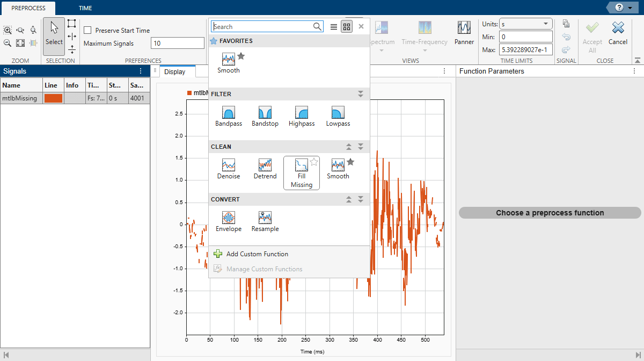Viewport: 644px width, 361px height.
Task: Switch to the TIME tab
Action: coord(85,8)
